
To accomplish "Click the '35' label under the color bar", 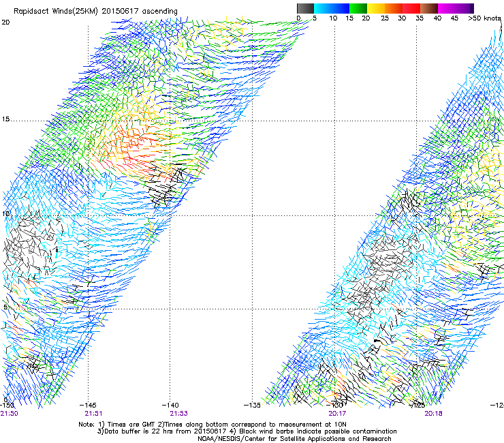I will (420, 18).
